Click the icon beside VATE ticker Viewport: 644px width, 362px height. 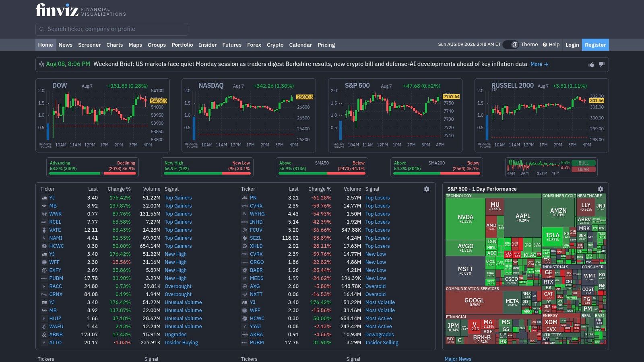point(44,230)
